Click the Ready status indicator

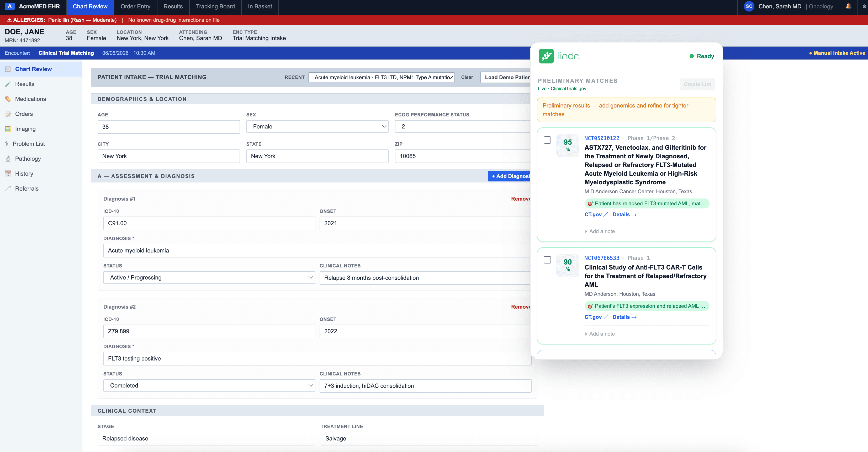(x=702, y=56)
